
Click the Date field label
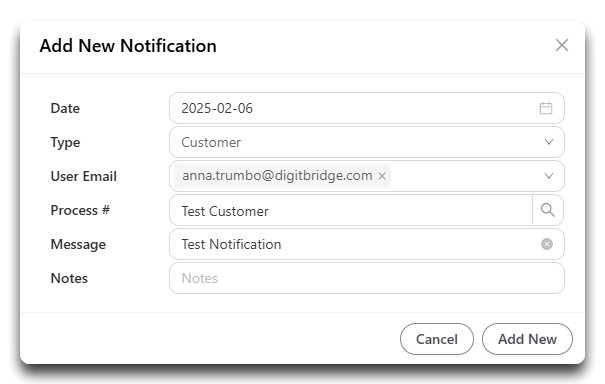click(x=65, y=108)
